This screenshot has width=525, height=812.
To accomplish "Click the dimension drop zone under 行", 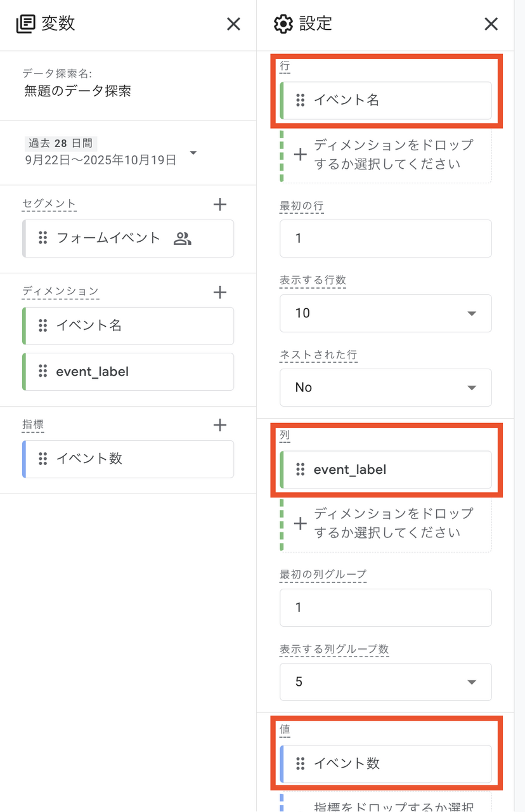I will (386, 155).
